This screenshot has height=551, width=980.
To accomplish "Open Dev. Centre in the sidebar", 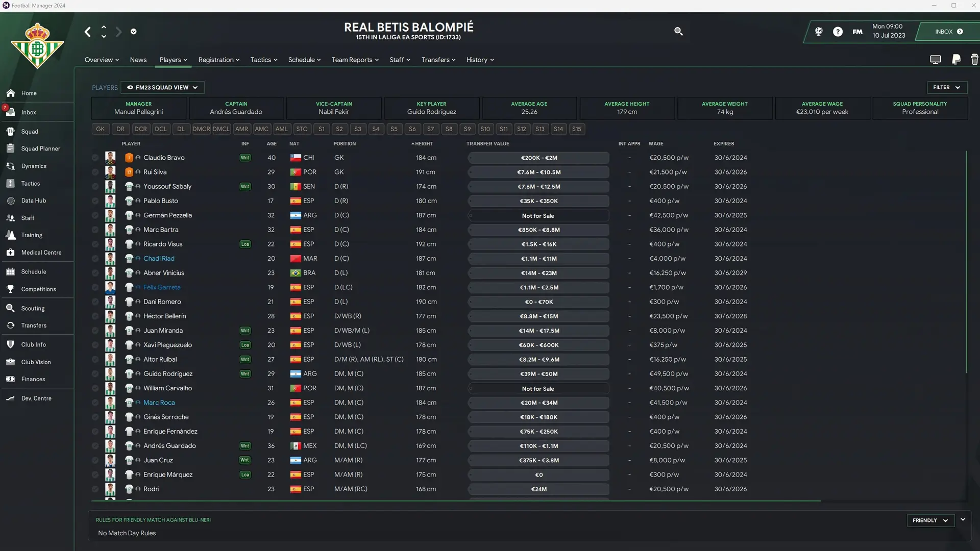I will pos(37,398).
